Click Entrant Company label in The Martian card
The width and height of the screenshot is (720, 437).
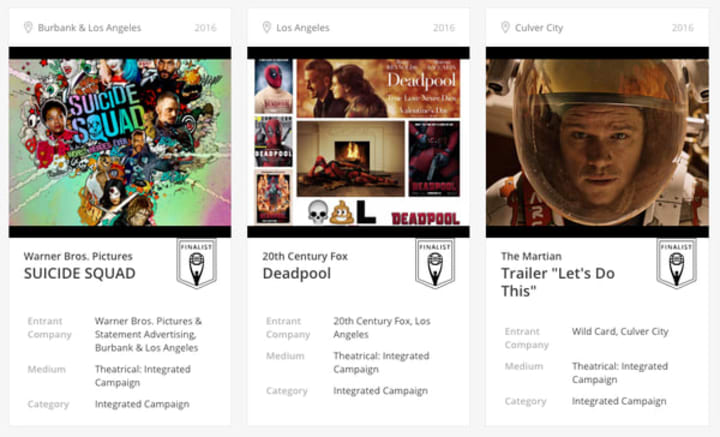tap(527, 338)
